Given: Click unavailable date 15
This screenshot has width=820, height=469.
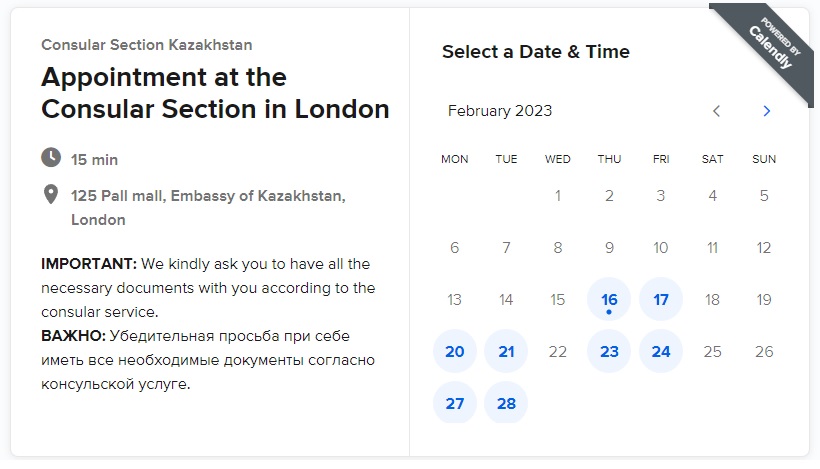Looking at the screenshot, I should pyautogui.click(x=557, y=299).
